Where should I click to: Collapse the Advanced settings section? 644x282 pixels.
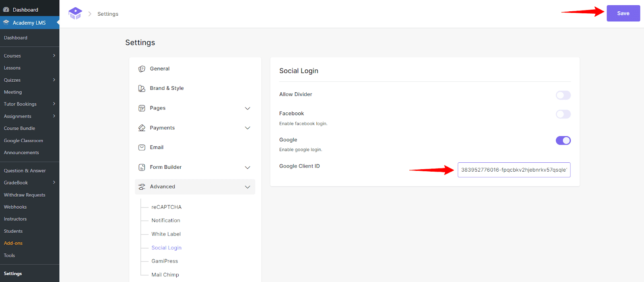click(x=248, y=187)
